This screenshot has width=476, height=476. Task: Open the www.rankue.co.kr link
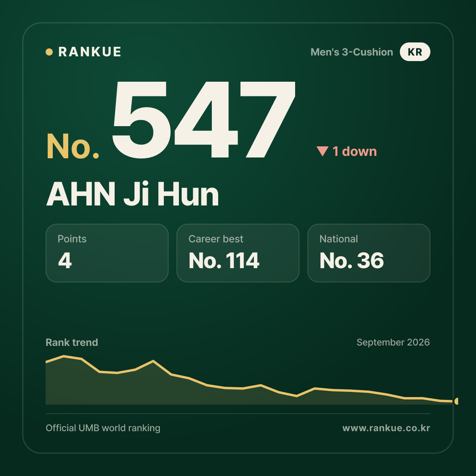386,428
